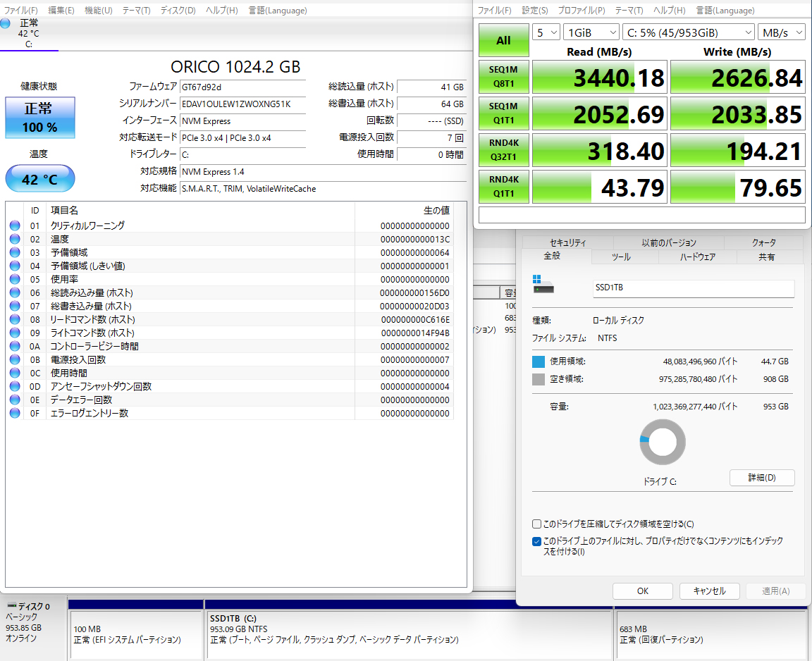Open the target drive dropdown C: 5% (45/953GiB)
This screenshot has height=661, width=812.
coord(689,32)
